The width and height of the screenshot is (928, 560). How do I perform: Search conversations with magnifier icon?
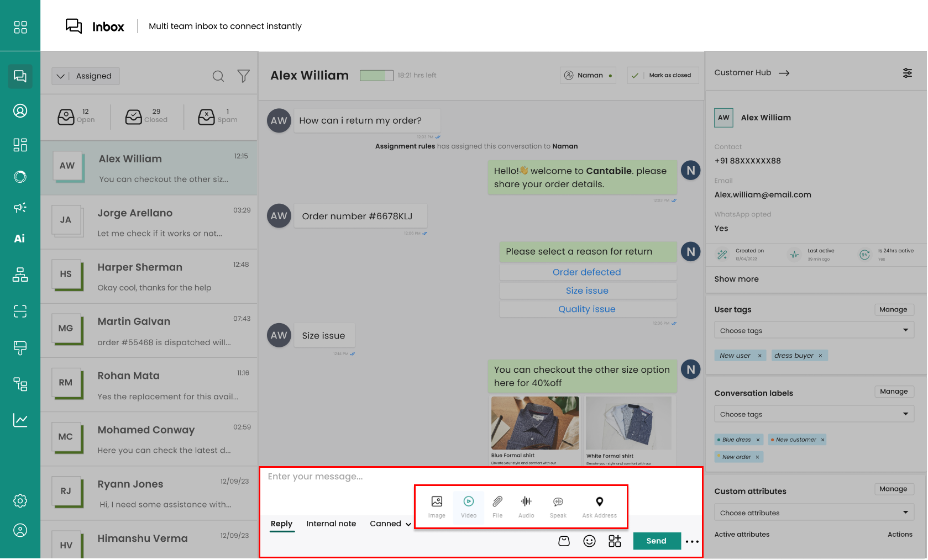coord(218,76)
